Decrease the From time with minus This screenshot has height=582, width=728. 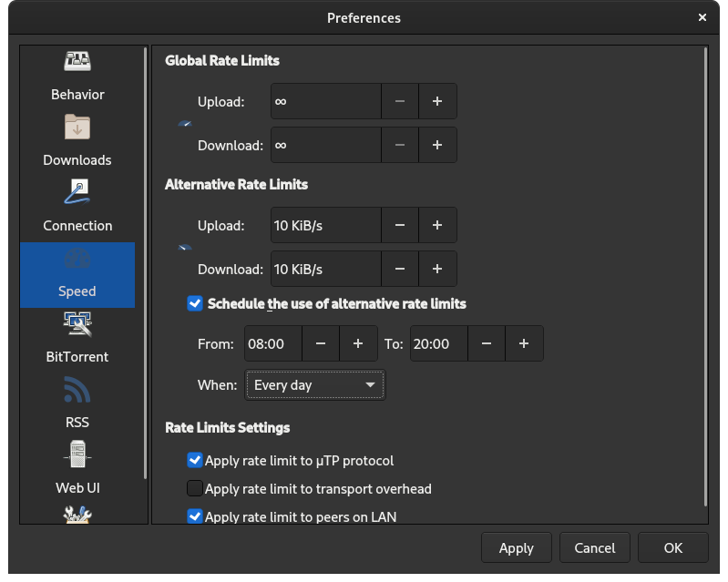click(x=321, y=343)
